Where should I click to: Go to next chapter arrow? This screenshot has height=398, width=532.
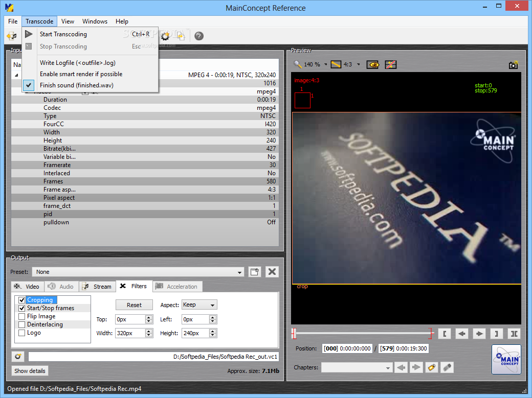point(416,367)
